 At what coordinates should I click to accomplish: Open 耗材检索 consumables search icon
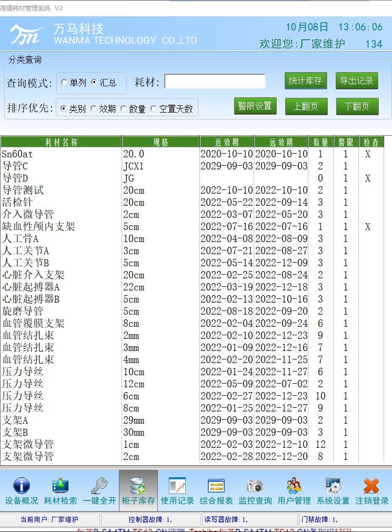coord(61,486)
